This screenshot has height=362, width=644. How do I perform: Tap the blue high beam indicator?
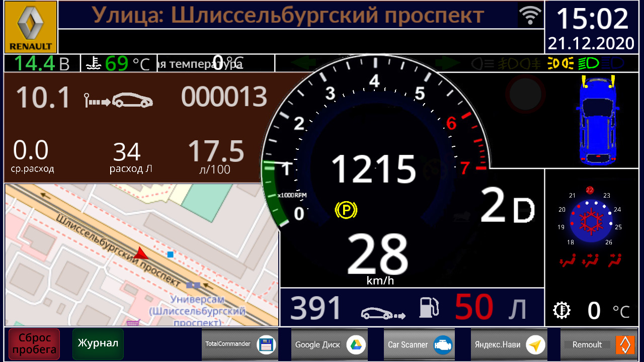(x=612, y=63)
